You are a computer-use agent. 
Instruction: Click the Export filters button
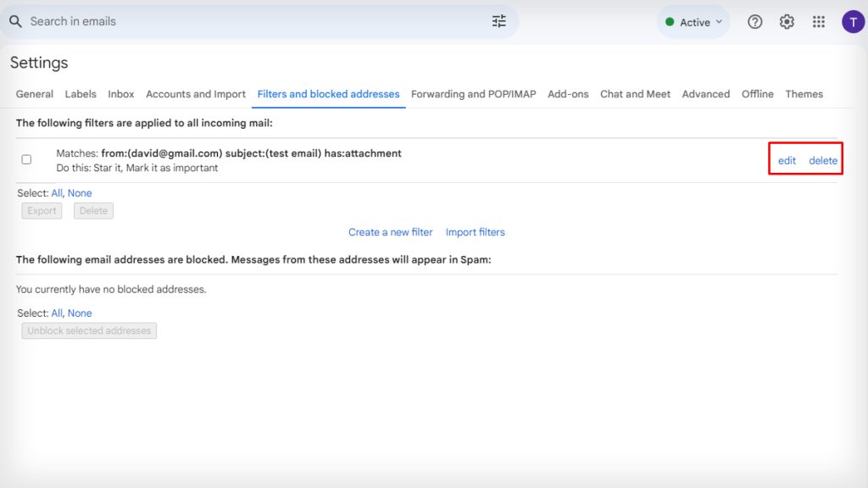[x=41, y=210]
